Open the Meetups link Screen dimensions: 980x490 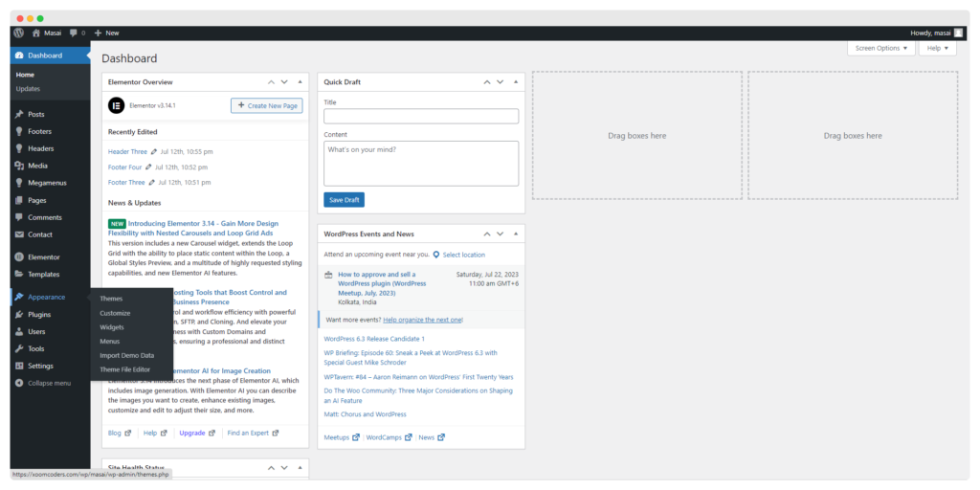pyautogui.click(x=337, y=437)
